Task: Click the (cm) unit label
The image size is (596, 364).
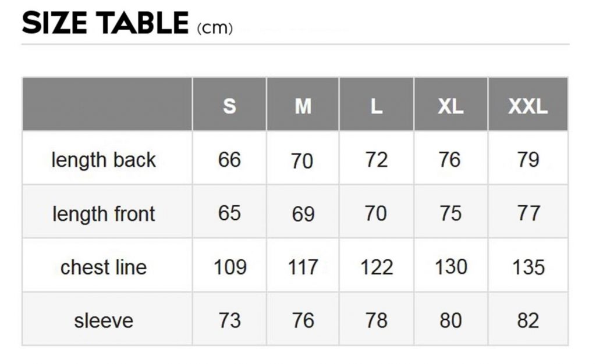Action: point(215,28)
